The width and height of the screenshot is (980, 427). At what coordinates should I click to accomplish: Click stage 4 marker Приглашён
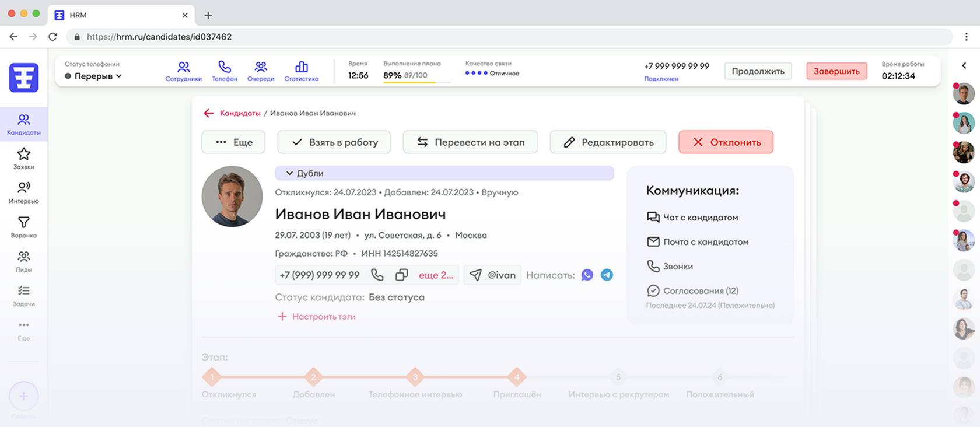pyautogui.click(x=517, y=377)
